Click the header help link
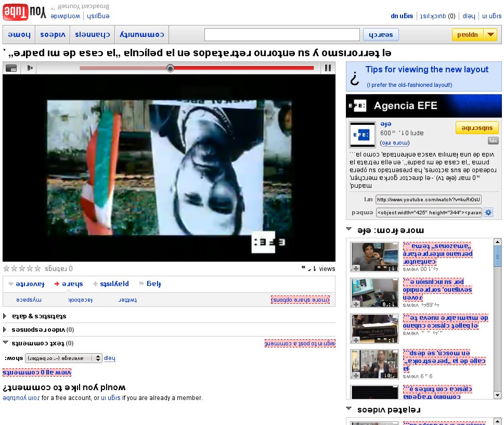 click(469, 16)
